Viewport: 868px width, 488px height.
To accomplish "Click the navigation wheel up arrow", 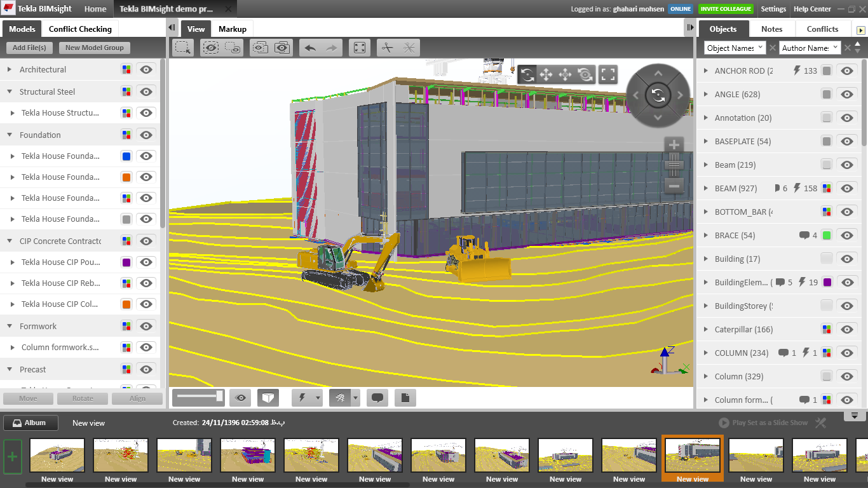I will coord(658,74).
